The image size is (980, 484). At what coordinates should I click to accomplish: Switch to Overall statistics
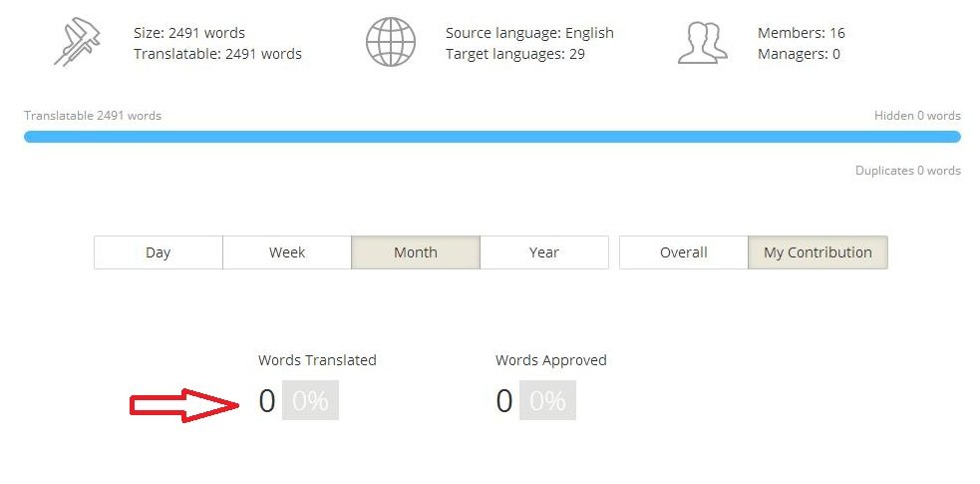tap(684, 252)
